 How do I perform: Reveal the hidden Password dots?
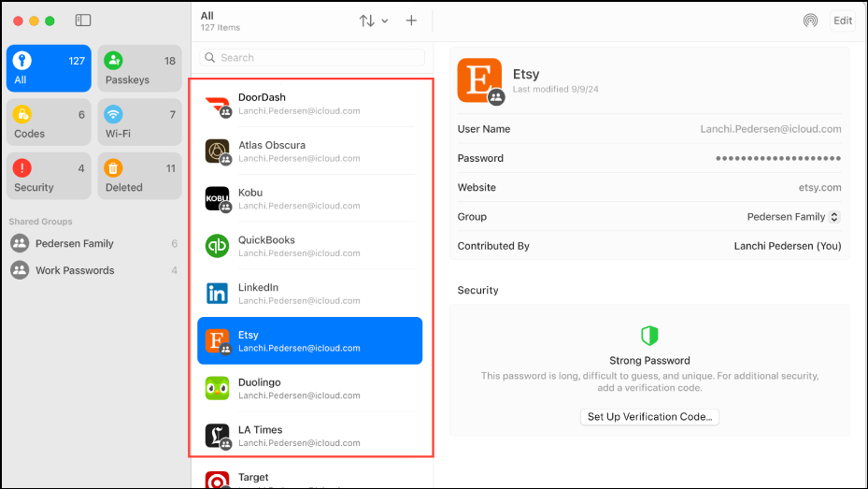tap(778, 158)
